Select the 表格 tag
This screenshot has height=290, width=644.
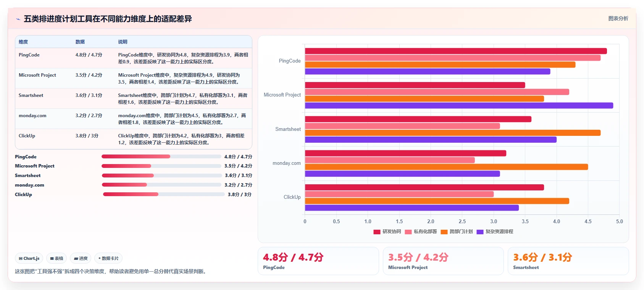tap(56, 258)
